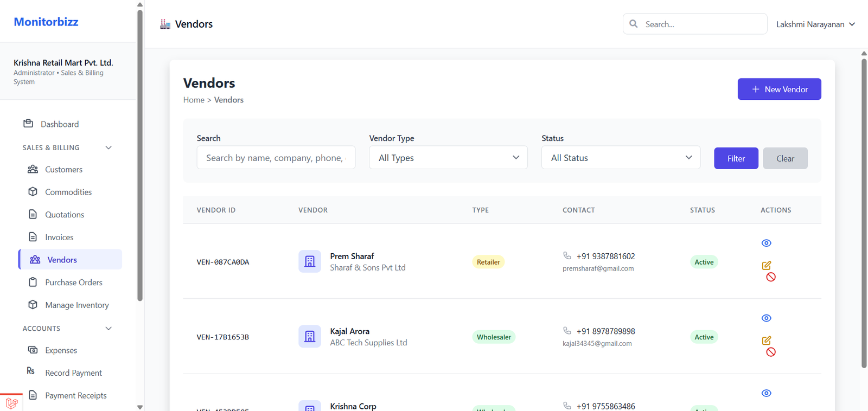Click the Wholesaler badge for Kajal Arora
This screenshot has width=868, height=411.
click(x=494, y=337)
